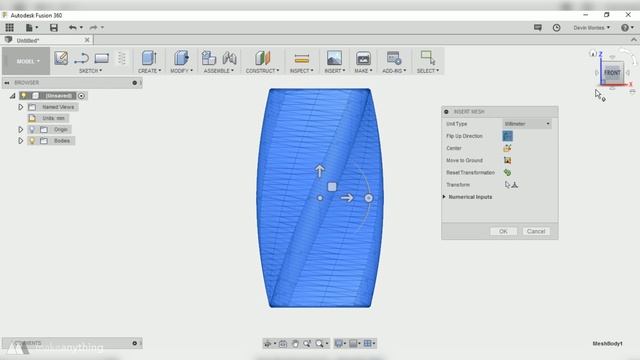This screenshot has width=640, height=360.
Task: Open the Unit Type Millimeter dropdown
Action: click(527, 124)
